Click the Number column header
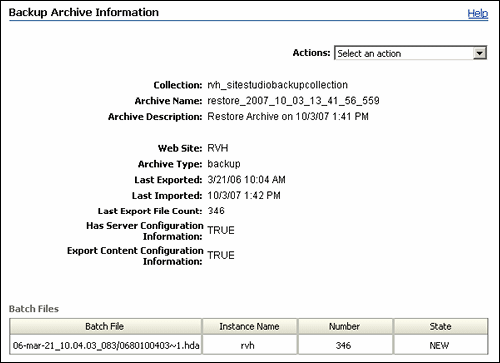Screen dimensions: 500x363 345,326
